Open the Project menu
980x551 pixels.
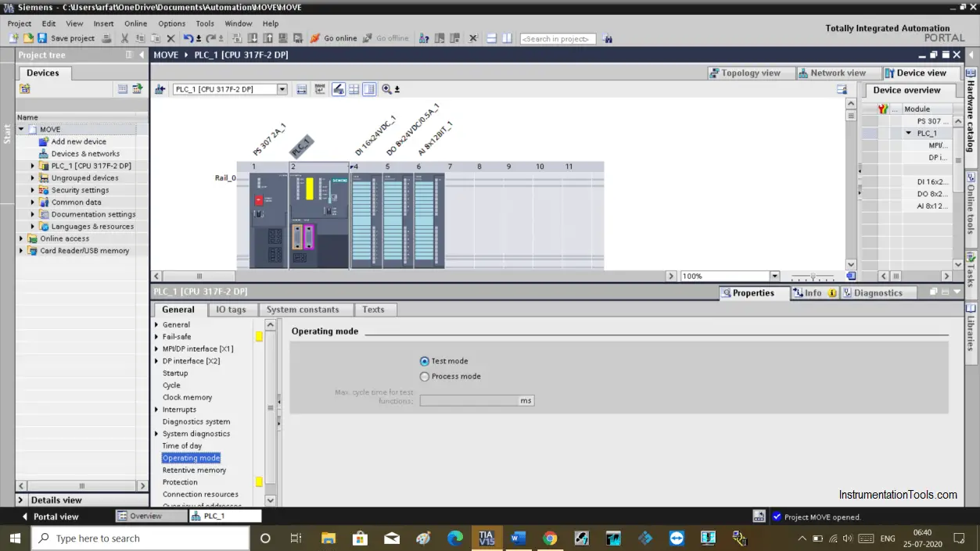20,23
